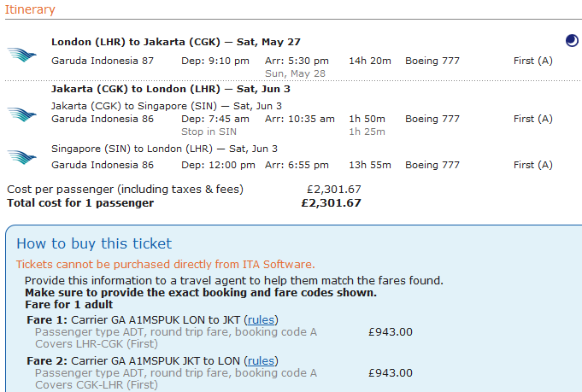Click the bold total cost amount for 1 passenger
This screenshot has height=392, width=582.
click(331, 203)
